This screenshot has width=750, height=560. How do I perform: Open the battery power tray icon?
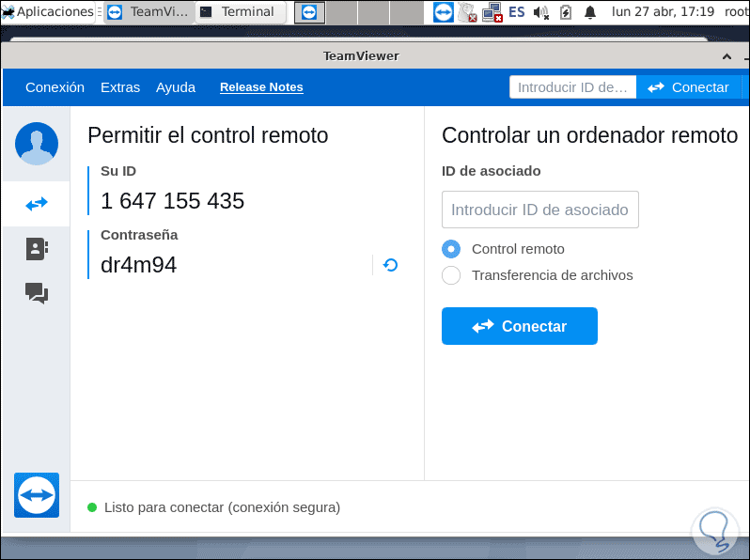pyautogui.click(x=566, y=12)
